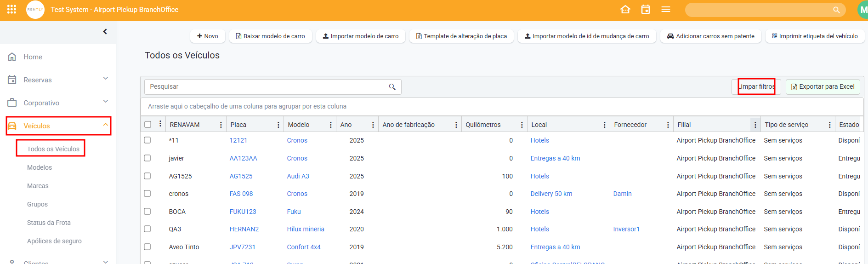The height and width of the screenshot is (264, 868).
Task: Open the FUKU123 plate link
Action: (243, 212)
